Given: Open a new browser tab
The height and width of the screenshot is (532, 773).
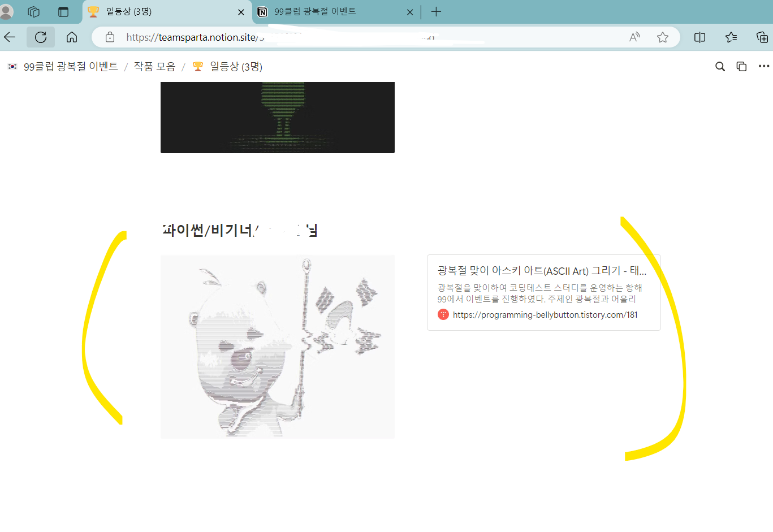Looking at the screenshot, I should [436, 12].
